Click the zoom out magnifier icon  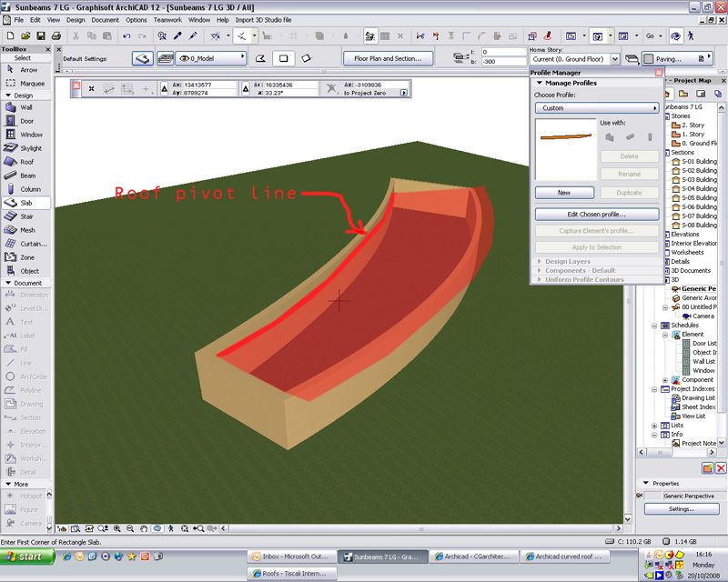(130, 528)
